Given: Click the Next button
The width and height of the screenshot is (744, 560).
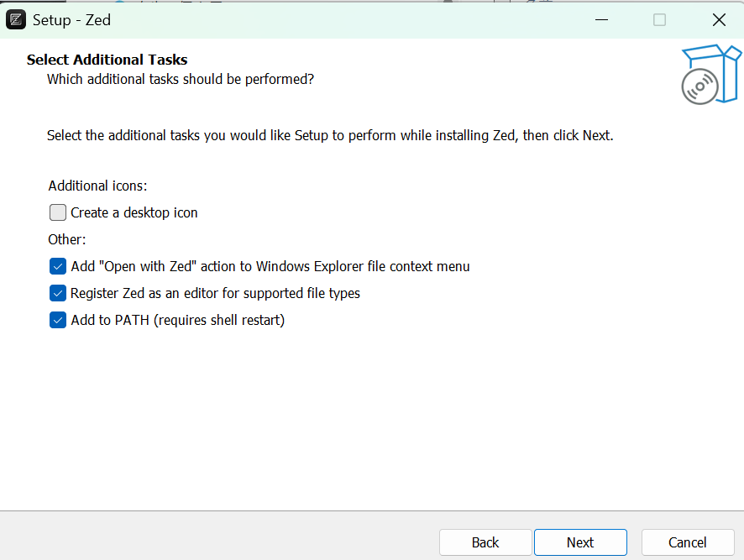Looking at the screenshot, I should (580, 542).
